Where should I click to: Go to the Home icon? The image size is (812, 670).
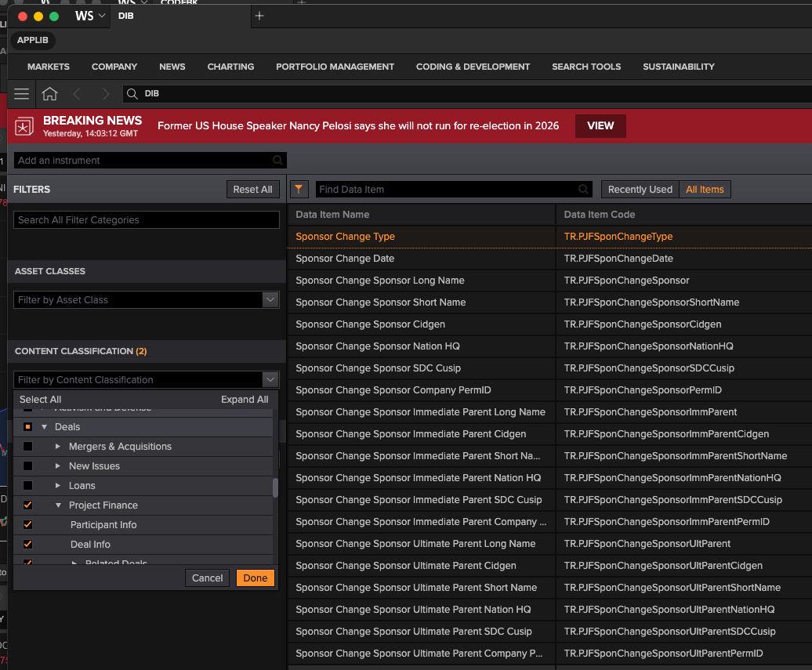[x=49, y=94]
